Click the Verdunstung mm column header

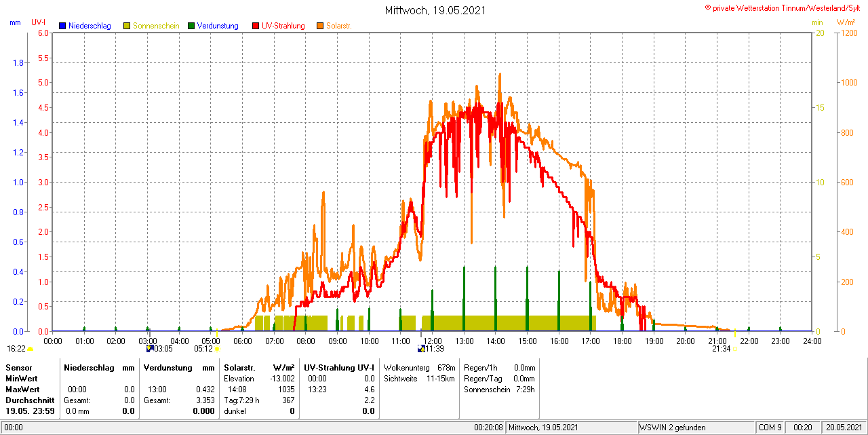point(179,367)
